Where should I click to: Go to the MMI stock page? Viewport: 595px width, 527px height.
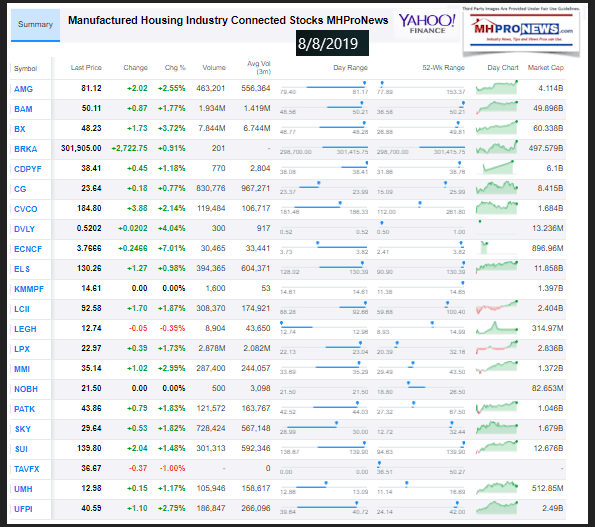22,369
